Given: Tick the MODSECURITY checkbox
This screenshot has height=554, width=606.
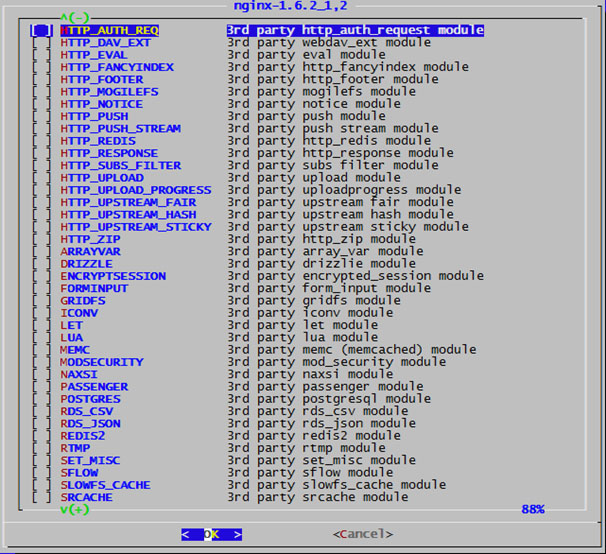Looking at the screenshot, I should (41, 362).
